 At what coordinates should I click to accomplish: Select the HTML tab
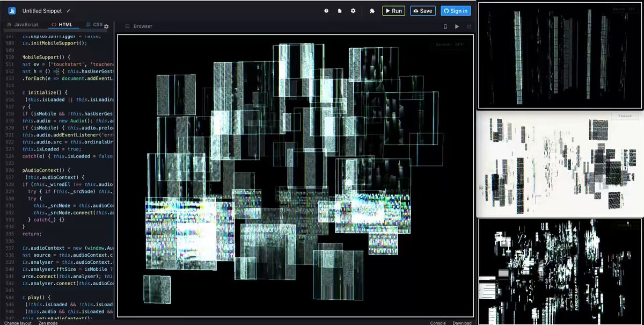point(63,25)
